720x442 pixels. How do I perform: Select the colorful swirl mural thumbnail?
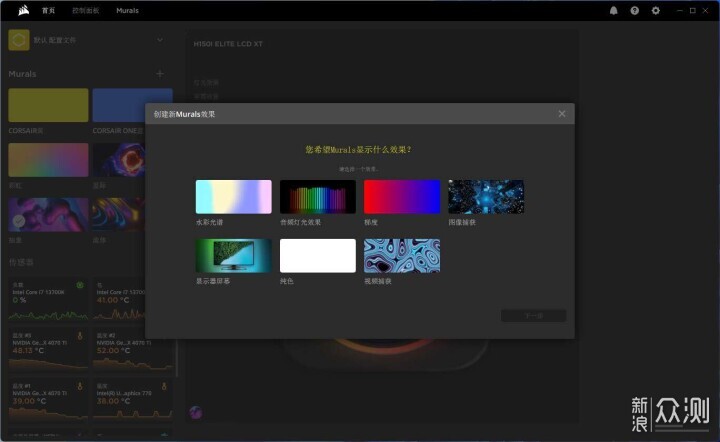tap(119, 214)
